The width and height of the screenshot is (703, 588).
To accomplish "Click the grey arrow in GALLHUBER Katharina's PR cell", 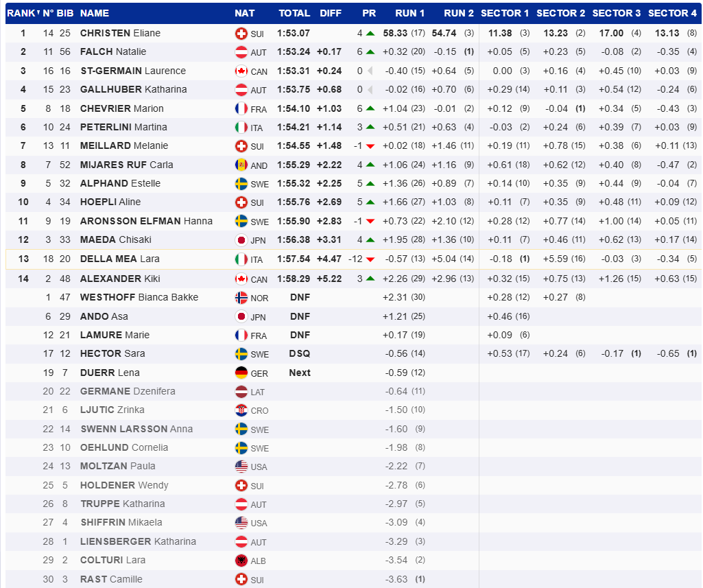I will [x=370, y=89].
